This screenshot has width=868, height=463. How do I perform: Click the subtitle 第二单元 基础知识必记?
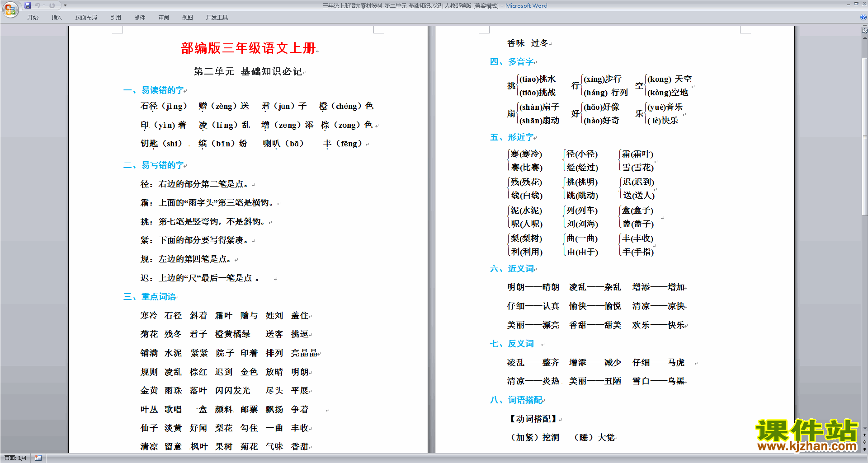click(248, 71)
